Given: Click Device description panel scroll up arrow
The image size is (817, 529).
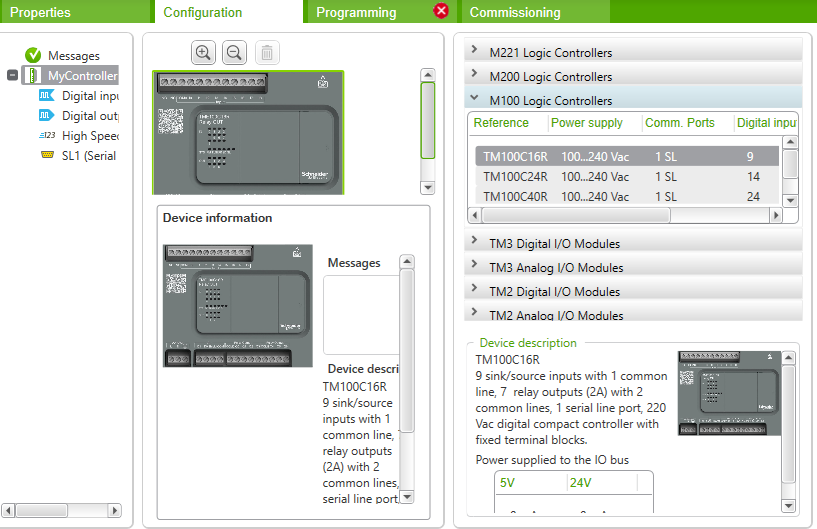Looking at the screenshot, I should [x=789, y=358].
